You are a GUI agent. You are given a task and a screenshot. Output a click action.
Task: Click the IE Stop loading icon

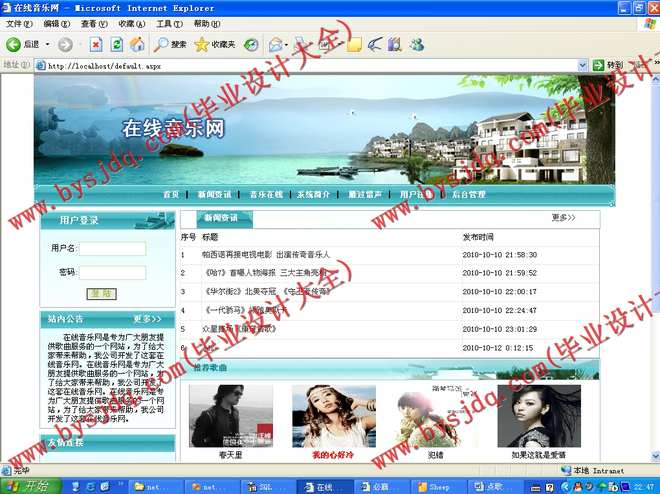click(x=96, y=44)
